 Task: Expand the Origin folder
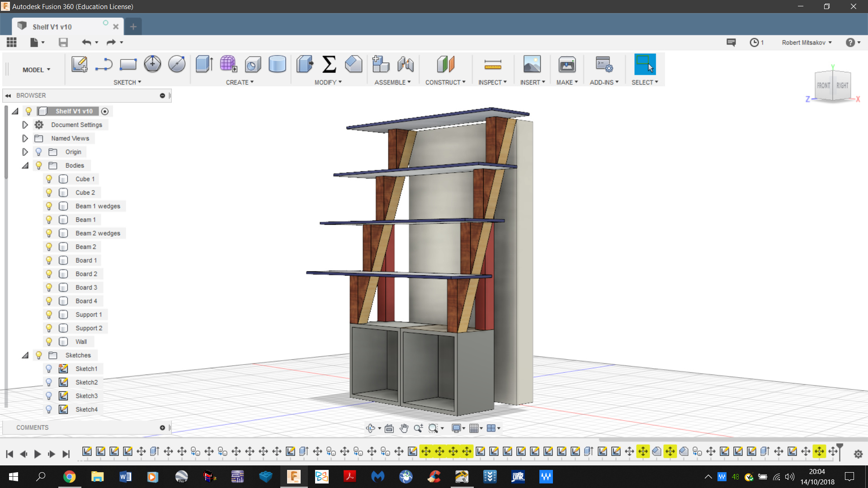[x=25, y=152]
